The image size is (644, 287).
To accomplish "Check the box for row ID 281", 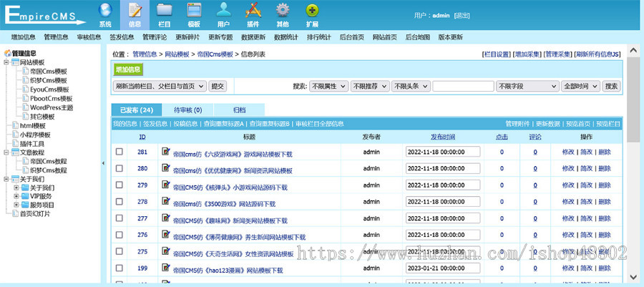I will pos(119,152).
